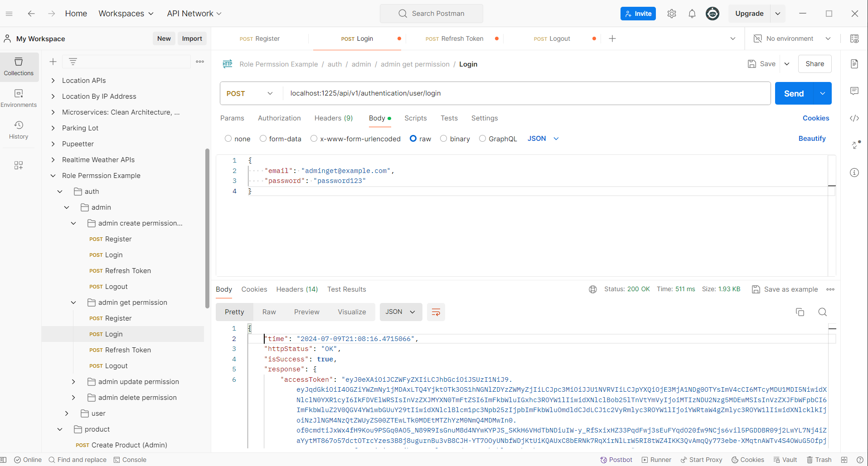868x466 pixels.
Task: Create a new collection with plus icon
Action: pos(53,62)
